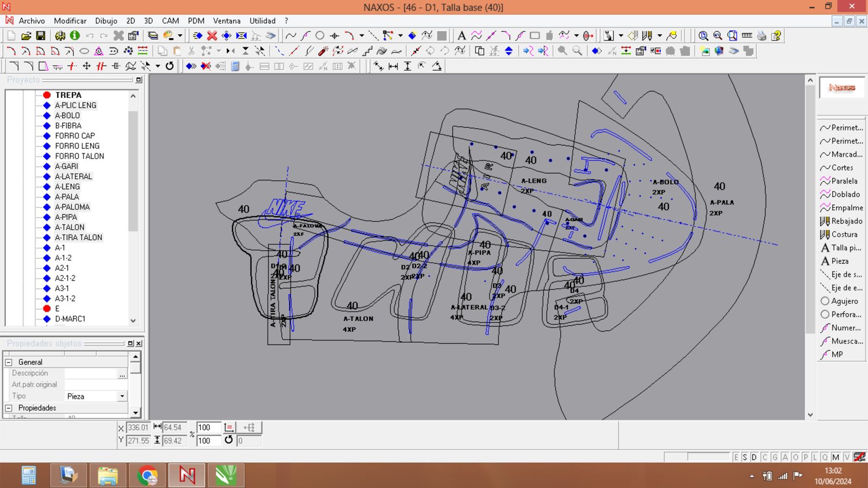Select A-TIRA TALON in the project tree
Viewport: 868px width, 488px height.
78,237
